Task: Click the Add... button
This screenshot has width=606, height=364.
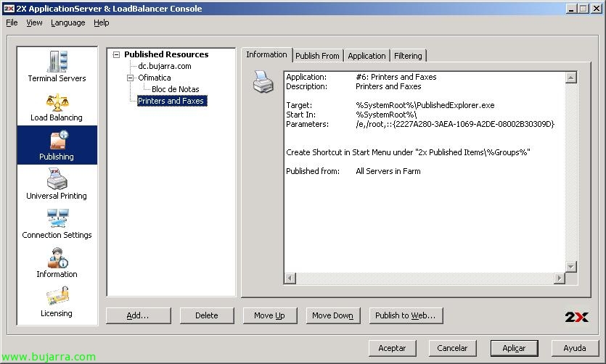Action: (x=139, y=315)
